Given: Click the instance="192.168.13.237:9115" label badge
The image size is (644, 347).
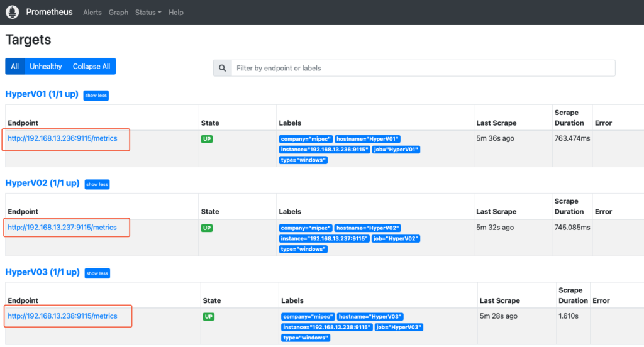Looking at the screenshot, I should 324,239.
